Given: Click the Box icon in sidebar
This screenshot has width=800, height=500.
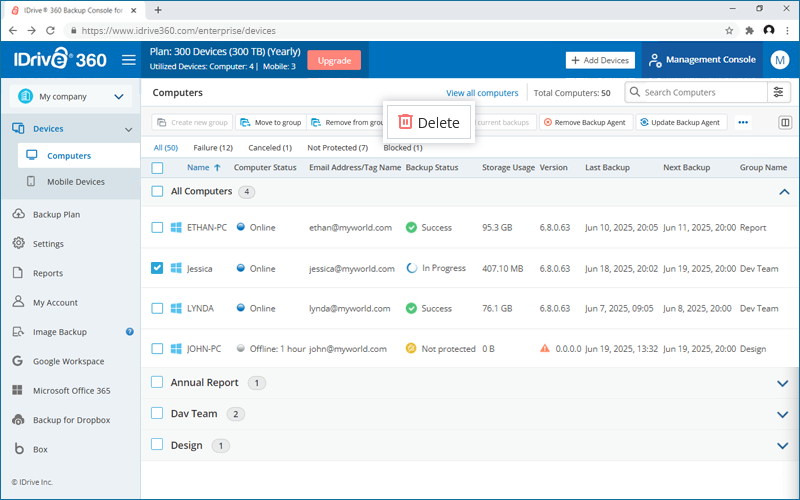Looking at the screenshot, I should 19,448.
